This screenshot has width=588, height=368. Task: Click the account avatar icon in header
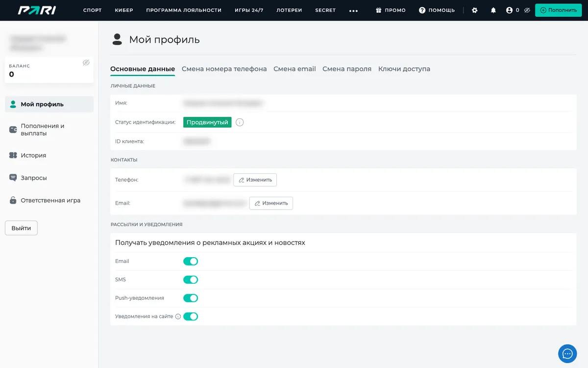(x=510, y=10)
